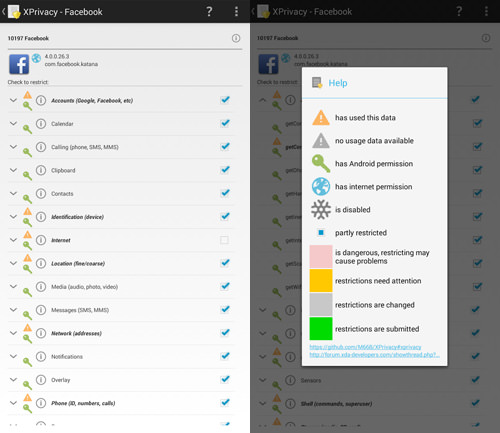This screenshot has width=500, height=433.
Task: Select the Overlay restriction entry
Action: pos(60,380)
